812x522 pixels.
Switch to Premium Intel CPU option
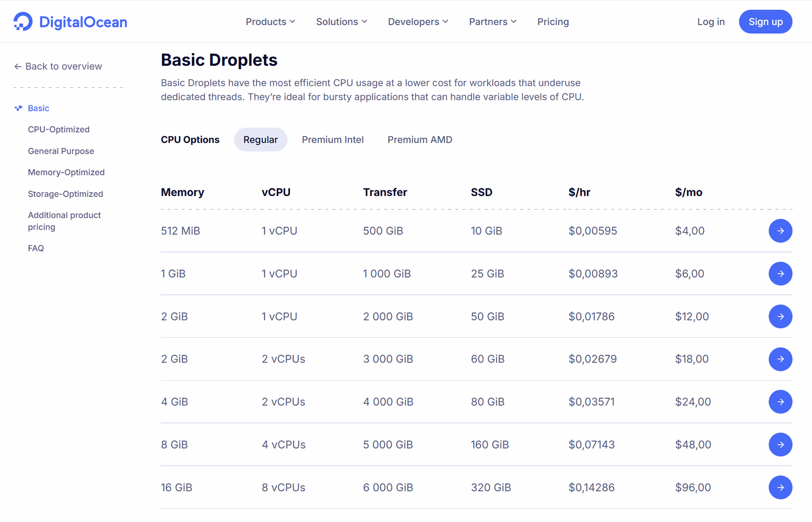(x=332, y=140)
